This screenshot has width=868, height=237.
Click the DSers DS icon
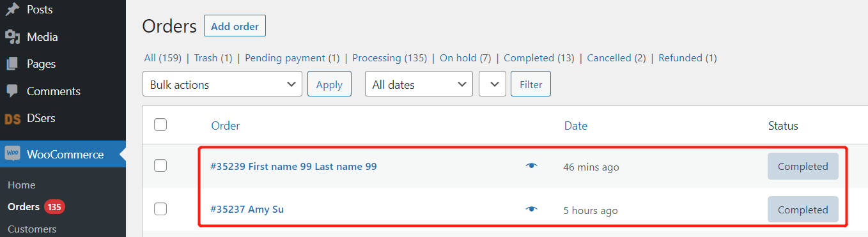[x=12, y=118]
